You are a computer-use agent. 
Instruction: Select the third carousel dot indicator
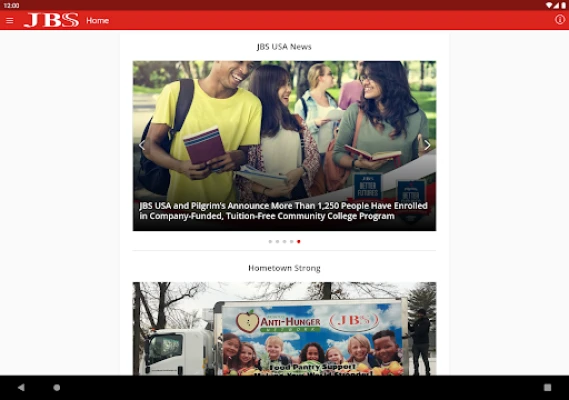pyautogui.click(x=284, y=241)
